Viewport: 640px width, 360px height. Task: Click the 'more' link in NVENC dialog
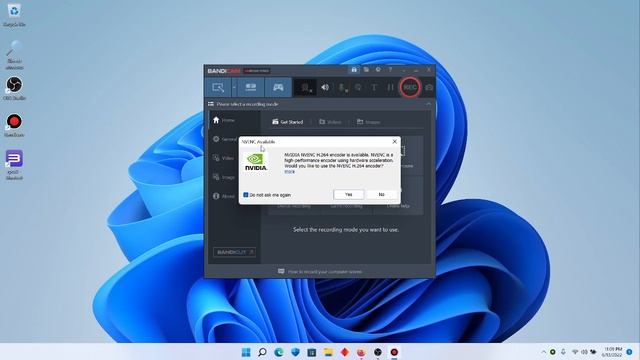[289, 172]
